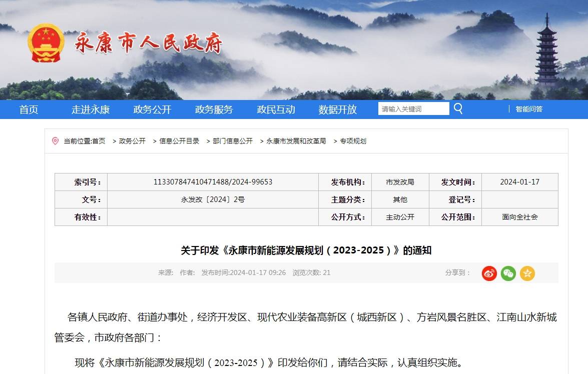The width and height of the screenshot is (588, 374).
Task: Share to Qzone star icon
Action: [527, 273]
